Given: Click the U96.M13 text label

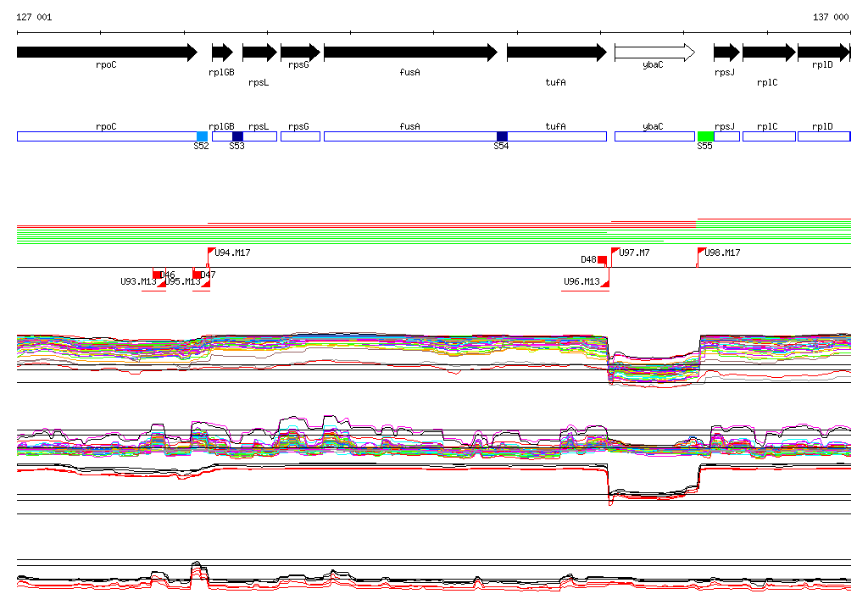Looking at the screenshot, I should point(581,282).
